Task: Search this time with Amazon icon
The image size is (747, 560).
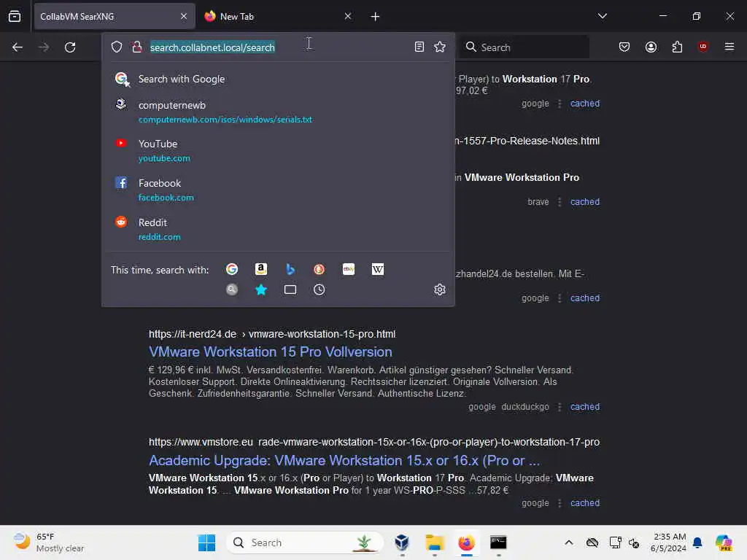Action: (x=261, y=269)
